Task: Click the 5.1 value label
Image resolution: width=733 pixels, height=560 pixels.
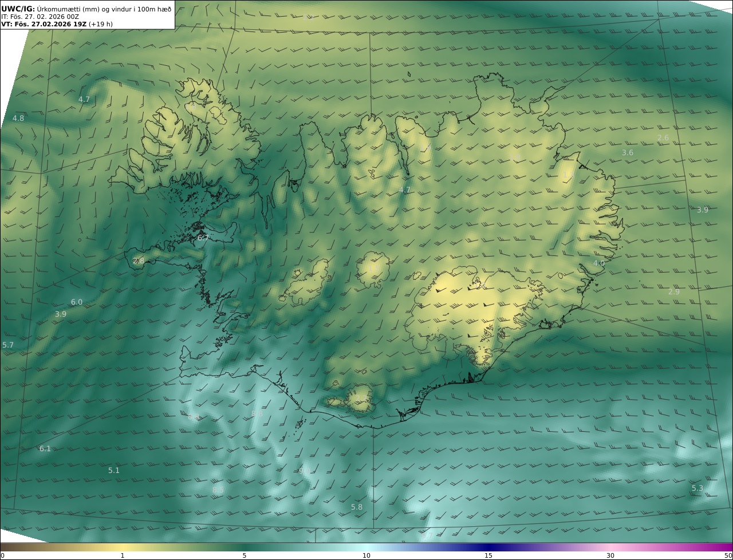Action: (x=114, y=471)
